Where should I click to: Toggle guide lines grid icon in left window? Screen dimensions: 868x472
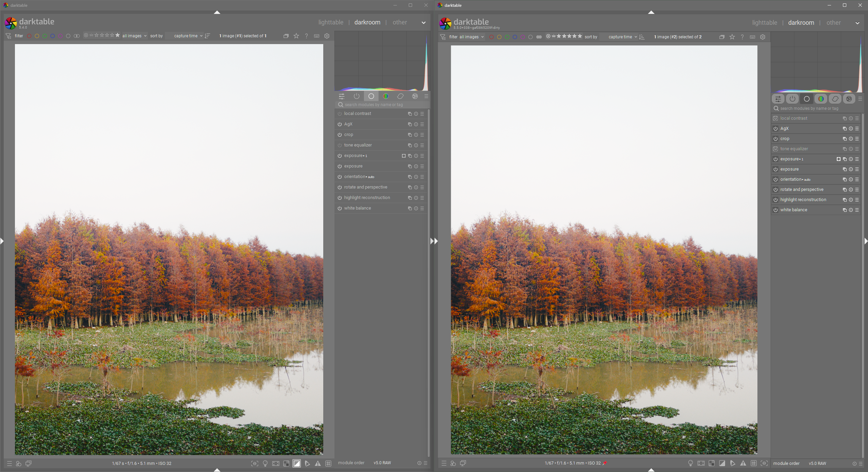[328, 464]
